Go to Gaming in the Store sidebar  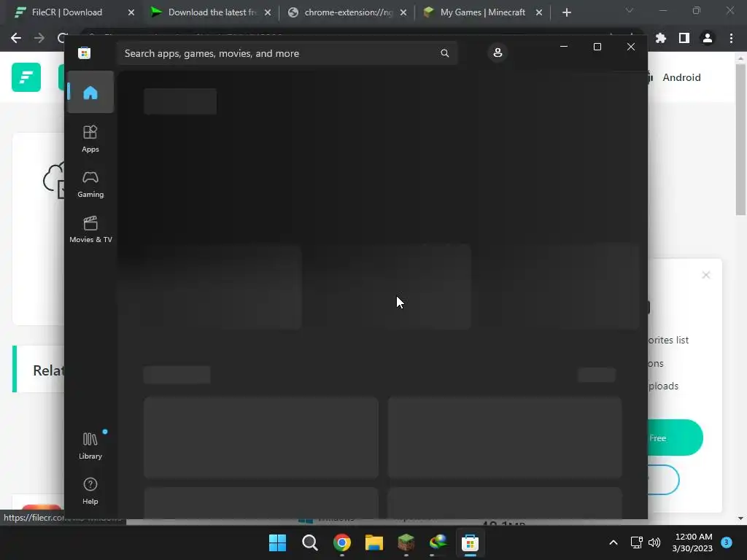pos(90,184)
